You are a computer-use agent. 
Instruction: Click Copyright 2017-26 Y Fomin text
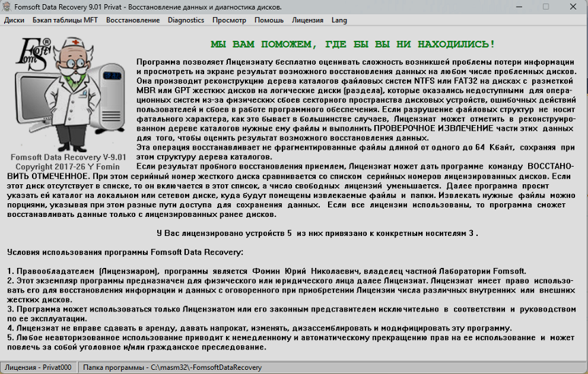pyautogui.click(x=67, y=167)
